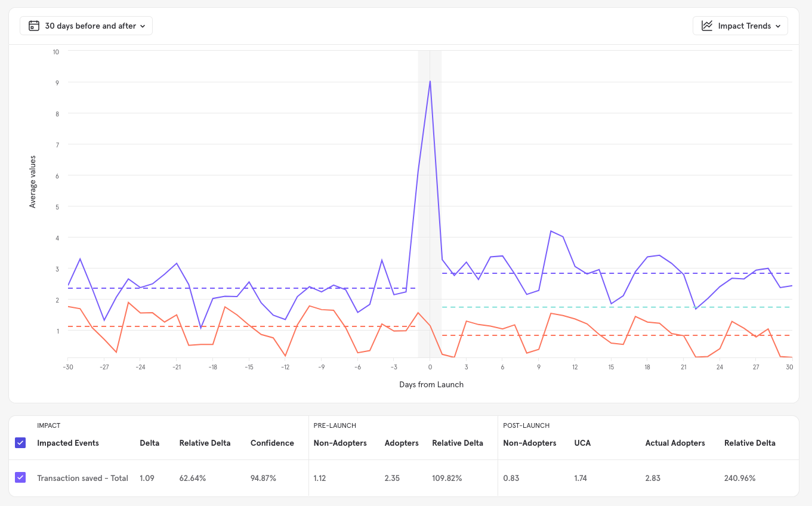Viewport: 812px width, 506px height.
Task: Toggle the select-all checkbox beside Impacted Events
Action: tap(20, 443)
